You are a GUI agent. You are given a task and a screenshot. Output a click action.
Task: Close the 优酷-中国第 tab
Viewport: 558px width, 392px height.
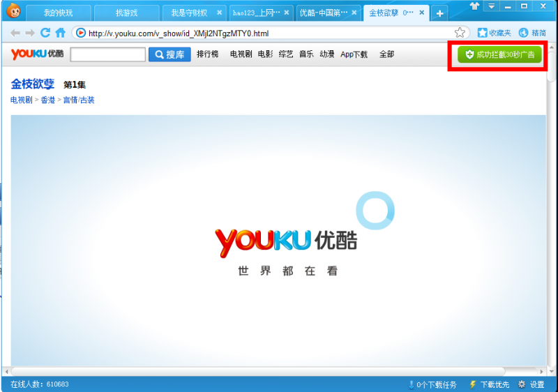(x=354, y=13)
